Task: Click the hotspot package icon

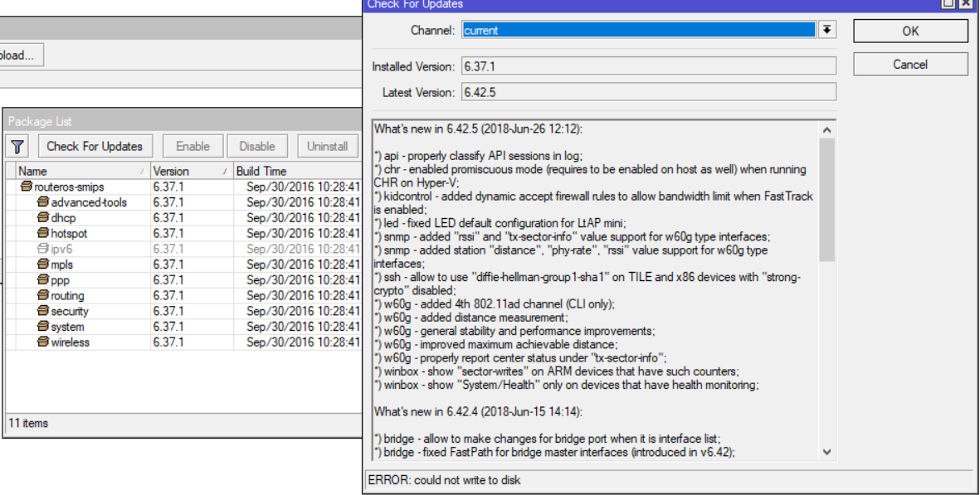Action: click(43, 234)
